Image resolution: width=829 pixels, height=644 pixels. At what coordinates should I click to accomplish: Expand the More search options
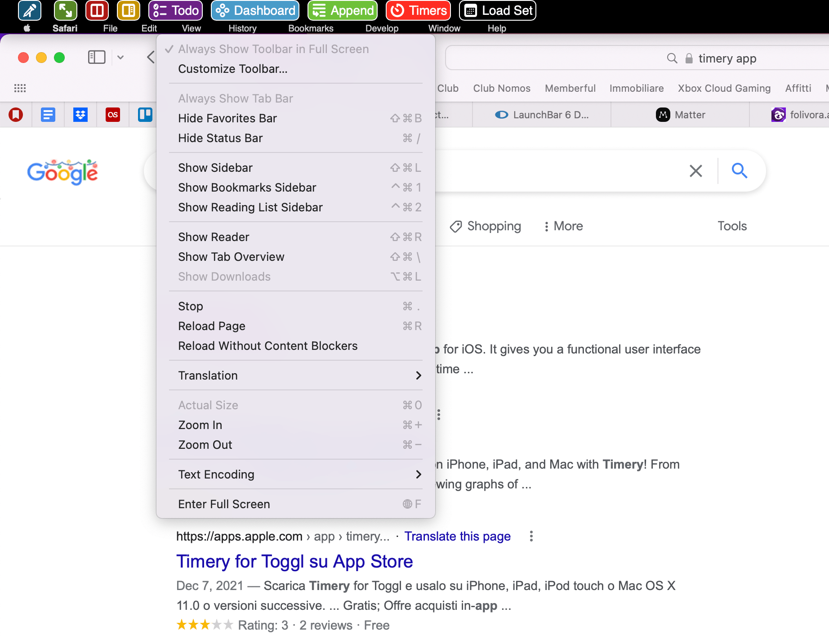coord(563,226)
